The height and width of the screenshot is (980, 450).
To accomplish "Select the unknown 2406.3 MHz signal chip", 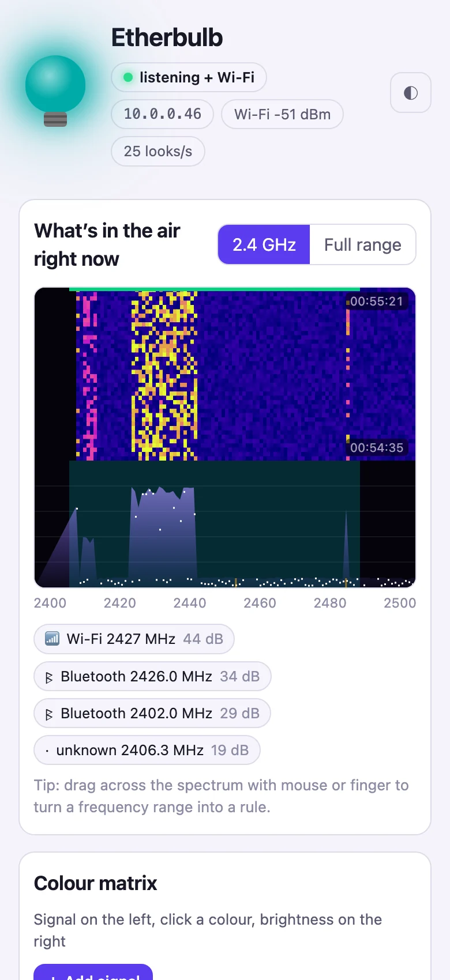I will (x=147, y=750).
